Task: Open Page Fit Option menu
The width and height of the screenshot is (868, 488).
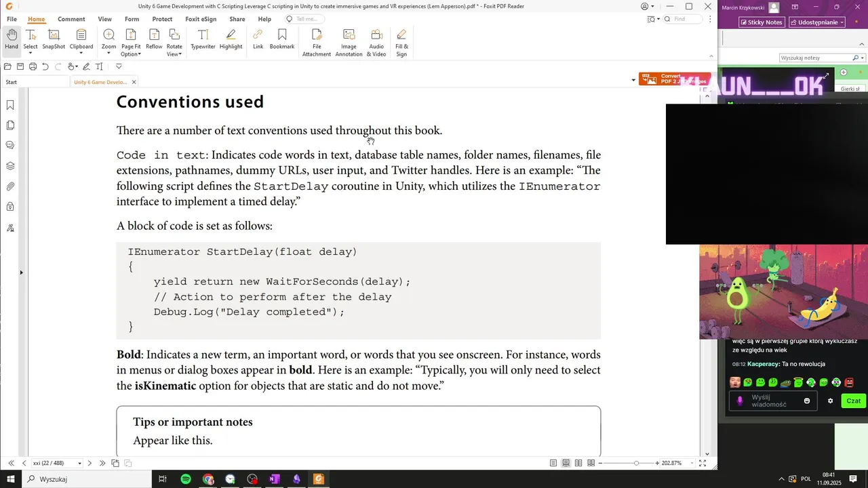Action: [x=131, y=43]
